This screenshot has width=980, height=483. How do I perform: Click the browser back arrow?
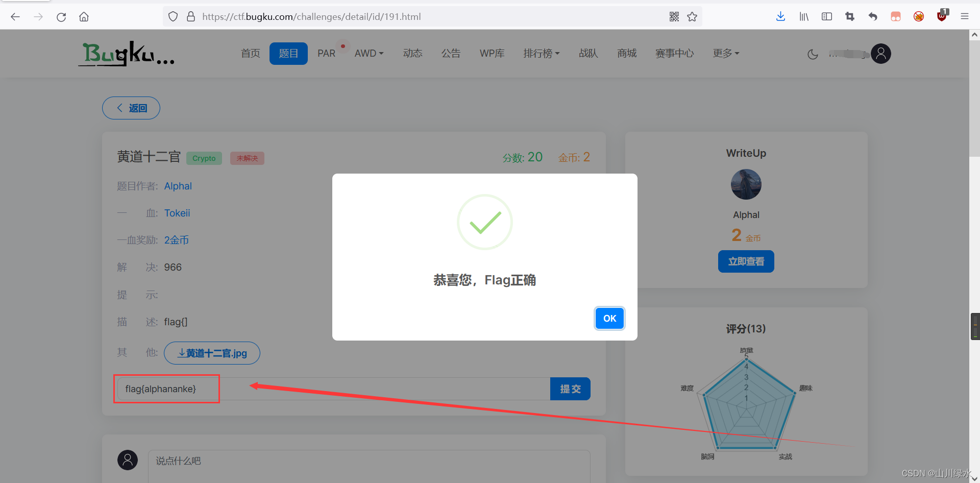point(15,17)
